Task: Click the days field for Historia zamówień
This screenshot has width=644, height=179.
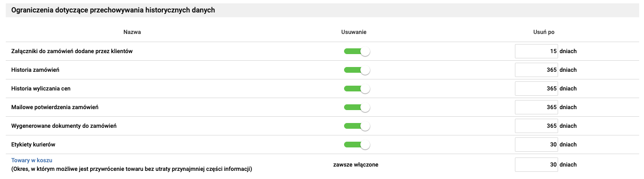Action: pos(537,70)
